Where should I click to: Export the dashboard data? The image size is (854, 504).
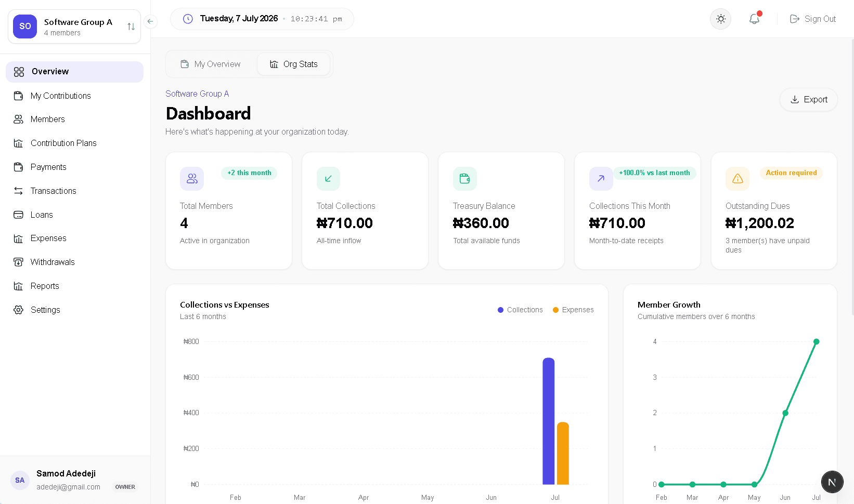coord(809,100)
